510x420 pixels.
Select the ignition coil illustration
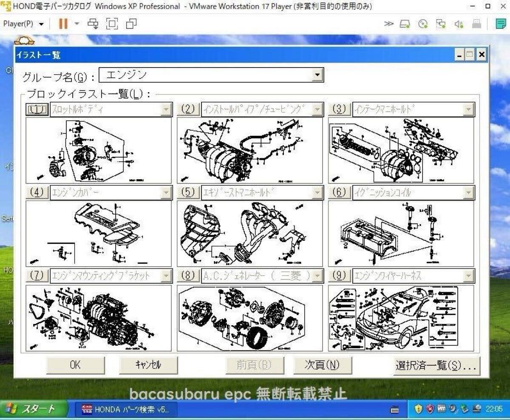[x=401, y=234]
